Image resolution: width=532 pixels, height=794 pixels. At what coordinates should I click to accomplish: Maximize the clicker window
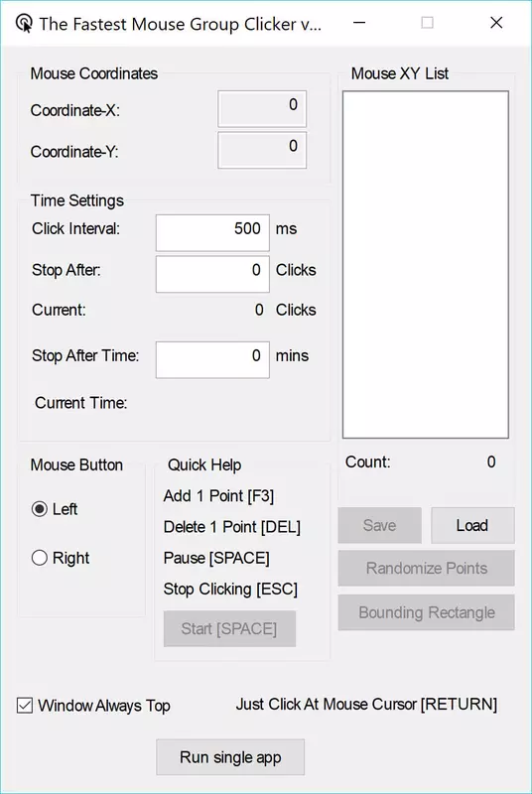coord(427,23)
